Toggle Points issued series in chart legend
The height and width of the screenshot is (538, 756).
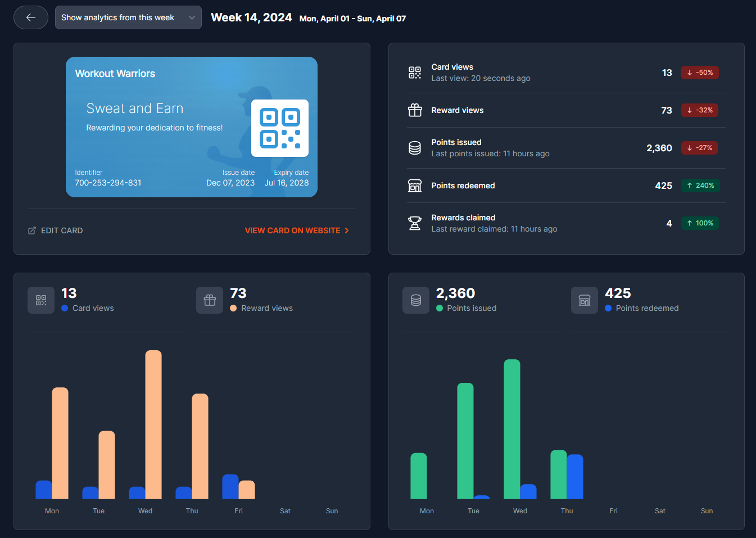click(467, 308)
